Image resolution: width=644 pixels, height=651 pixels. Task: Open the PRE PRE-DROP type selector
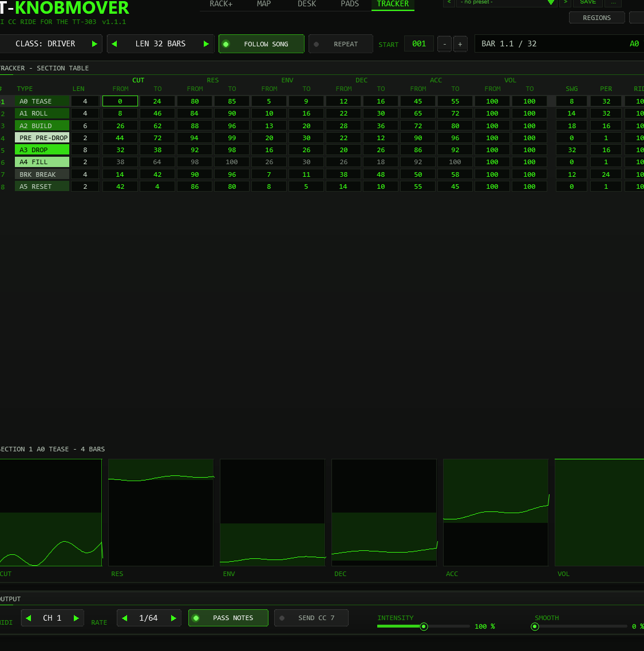pos(42,138)
